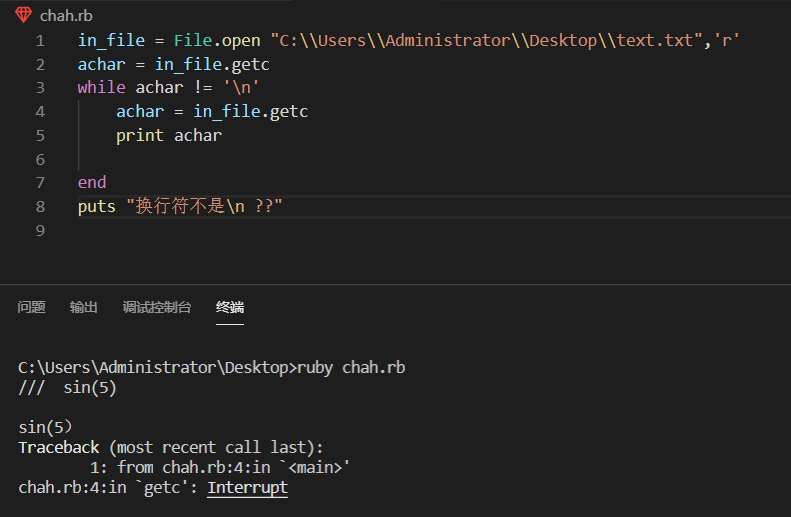Place cursor on the while keyword
Image resolution: width=791 pixels, height=517 pixels.
click(101, 87)
